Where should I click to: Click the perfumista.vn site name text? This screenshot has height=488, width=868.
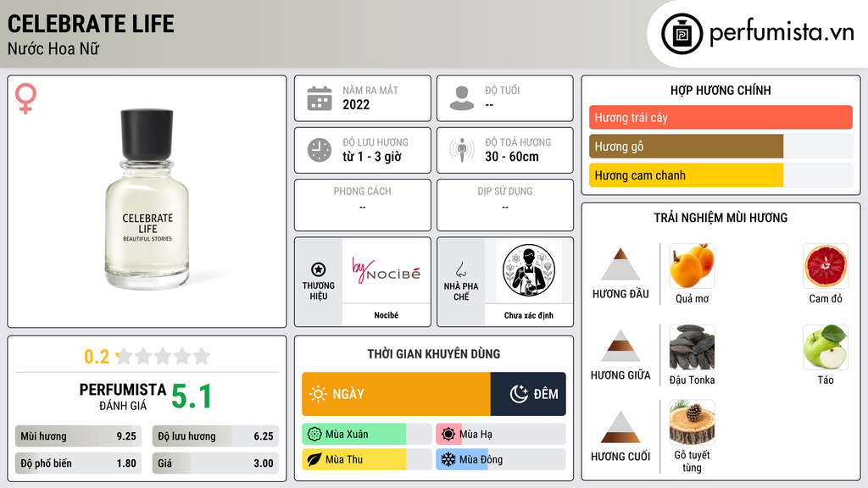782,32
